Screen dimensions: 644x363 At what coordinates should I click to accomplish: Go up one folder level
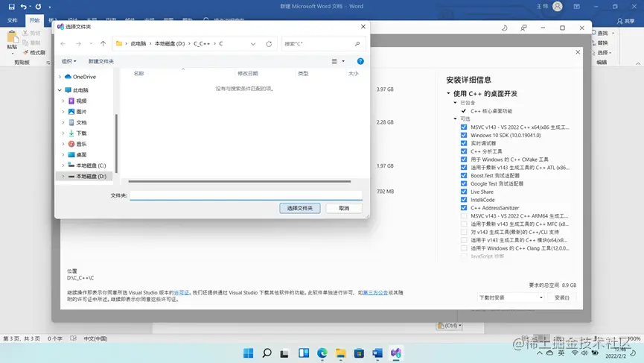103,43
